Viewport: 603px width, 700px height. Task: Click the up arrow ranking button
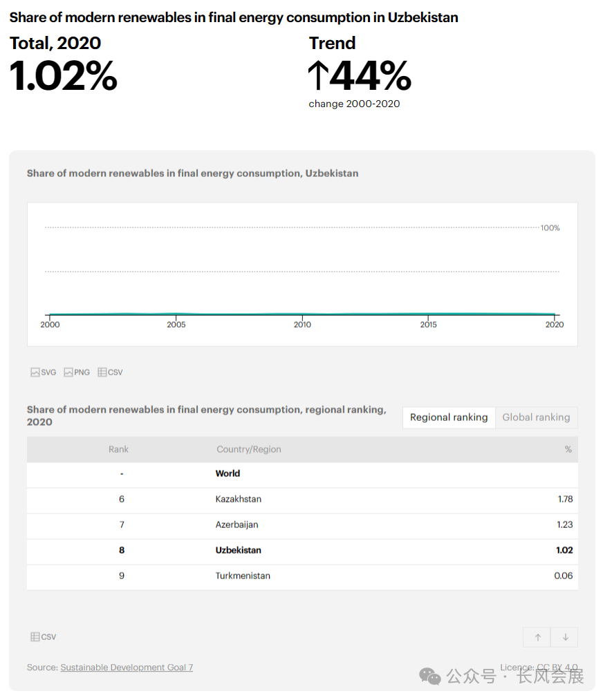pos(537,637)
